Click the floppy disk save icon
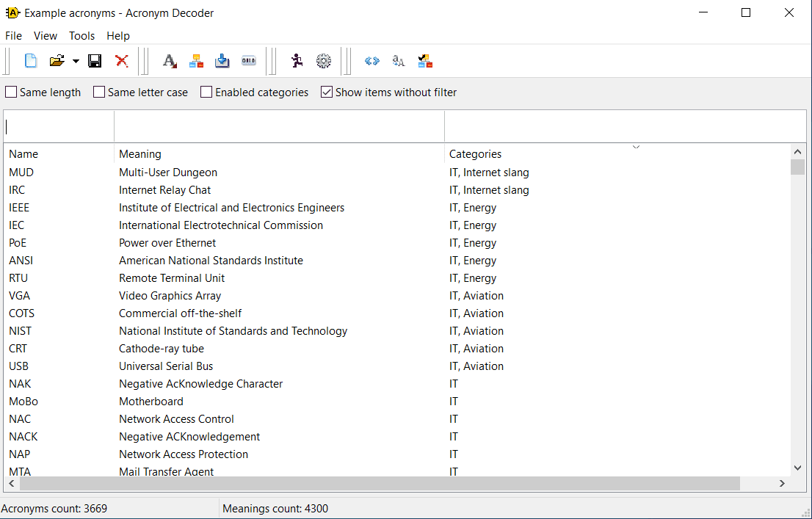This screenshot has width=812, height=519. (95, 61)
